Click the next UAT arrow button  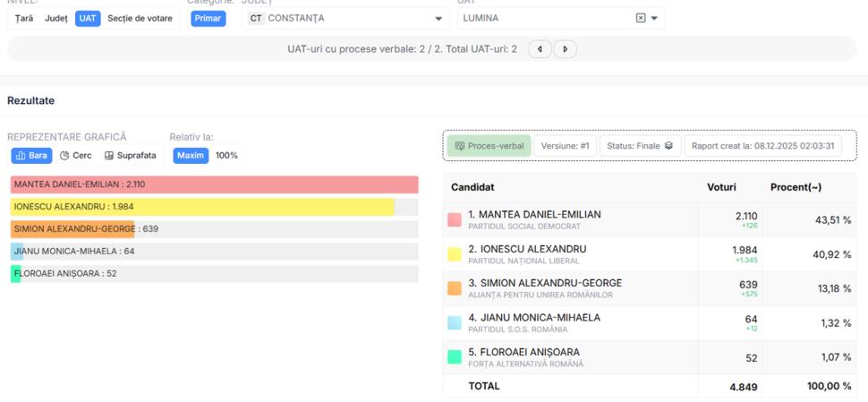click(565, 49)
